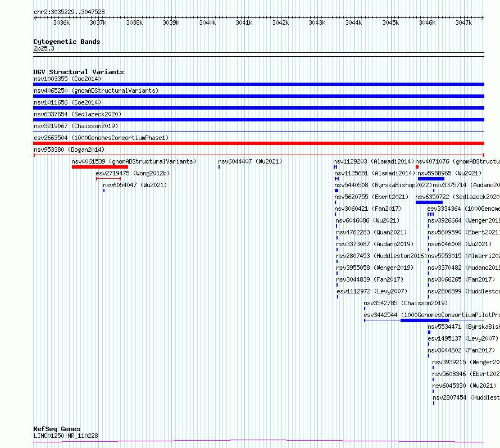
Task: Click the nsv1003355 (Coe2014) variant label
Action: point(67,79)
